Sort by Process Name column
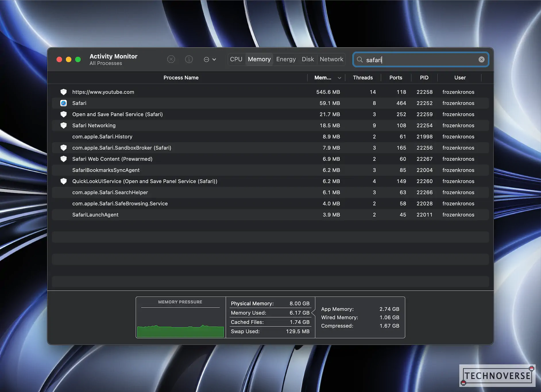 181,78
